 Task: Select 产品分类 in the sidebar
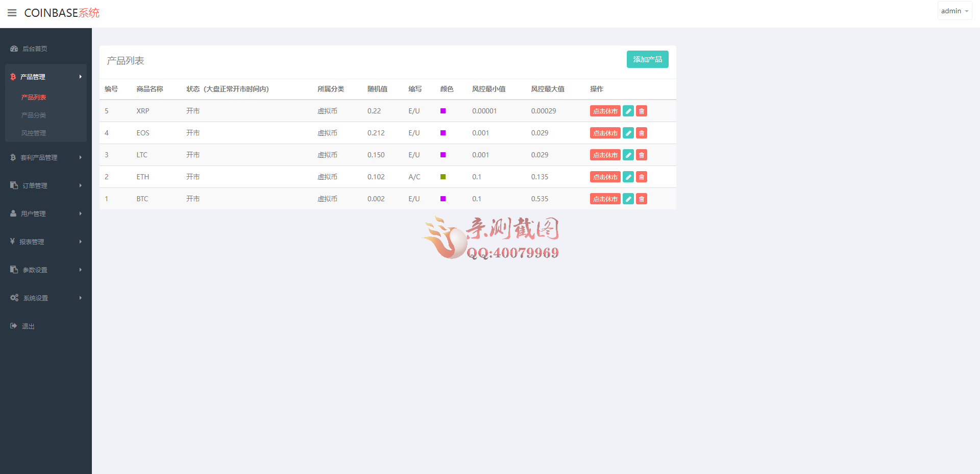click(34, 115)
